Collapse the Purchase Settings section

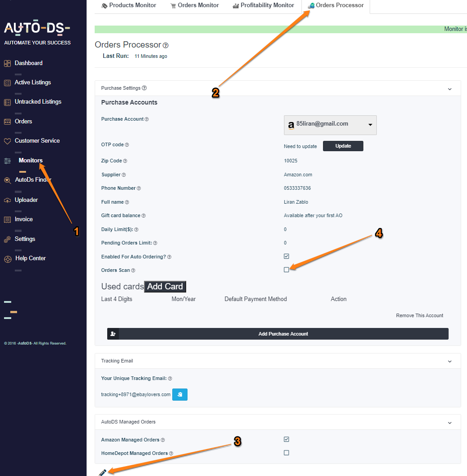click(x=450, y=89)
